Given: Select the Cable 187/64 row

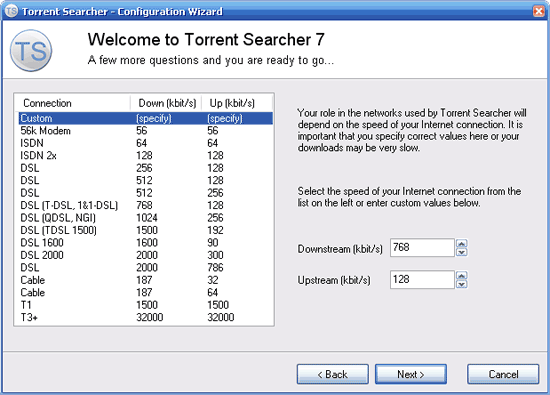Looking at the screenshot, I should click(x=146, y=293).
